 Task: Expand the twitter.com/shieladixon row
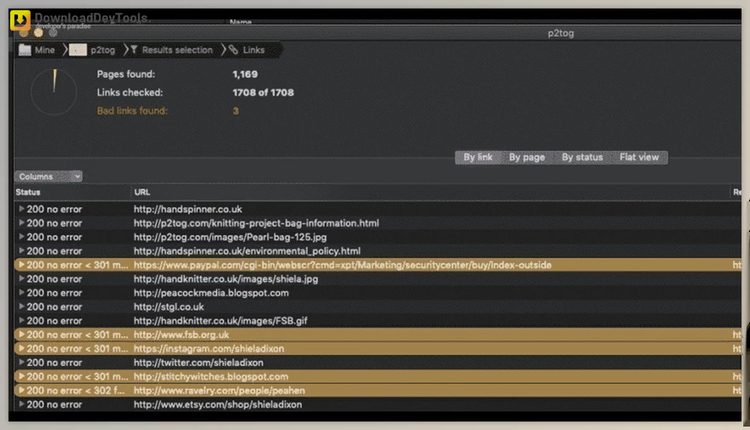[22, 362]
